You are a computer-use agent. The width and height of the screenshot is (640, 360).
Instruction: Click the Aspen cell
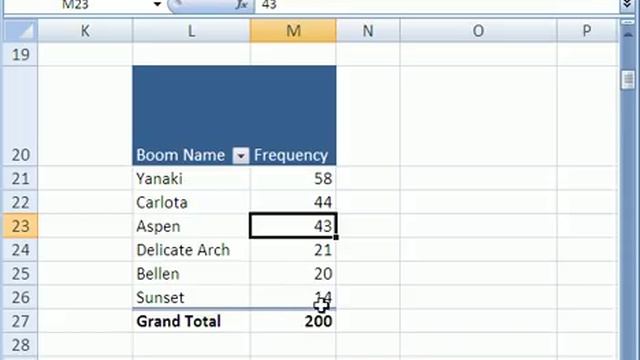coord(191,226)
